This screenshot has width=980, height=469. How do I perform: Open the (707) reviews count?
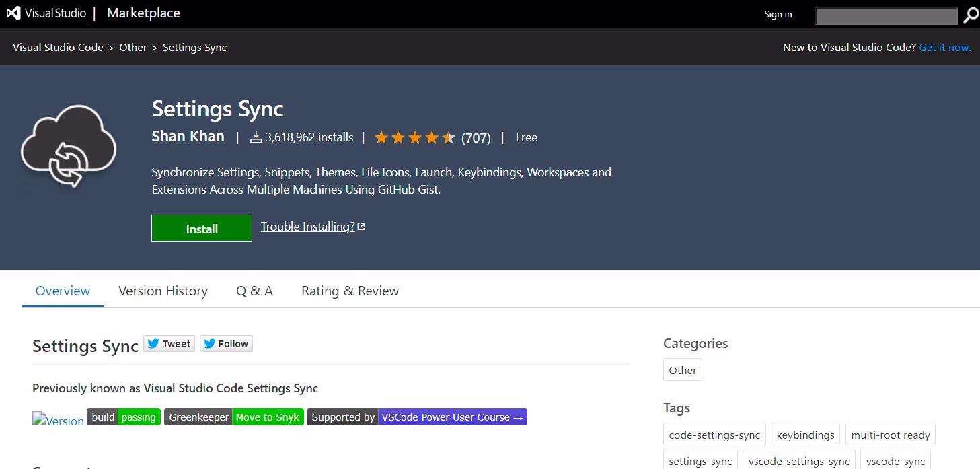point(476,138)
